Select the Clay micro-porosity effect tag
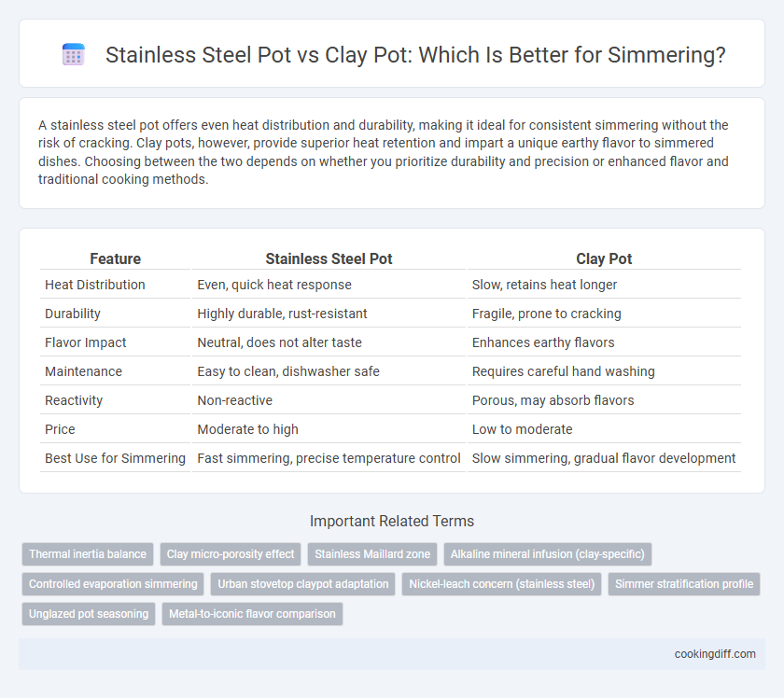 [x=231, y=554]
